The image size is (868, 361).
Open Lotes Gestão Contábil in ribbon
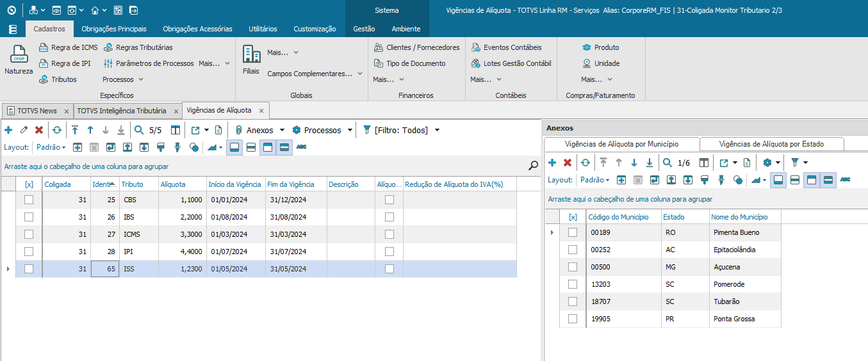[x=511, y=63]
